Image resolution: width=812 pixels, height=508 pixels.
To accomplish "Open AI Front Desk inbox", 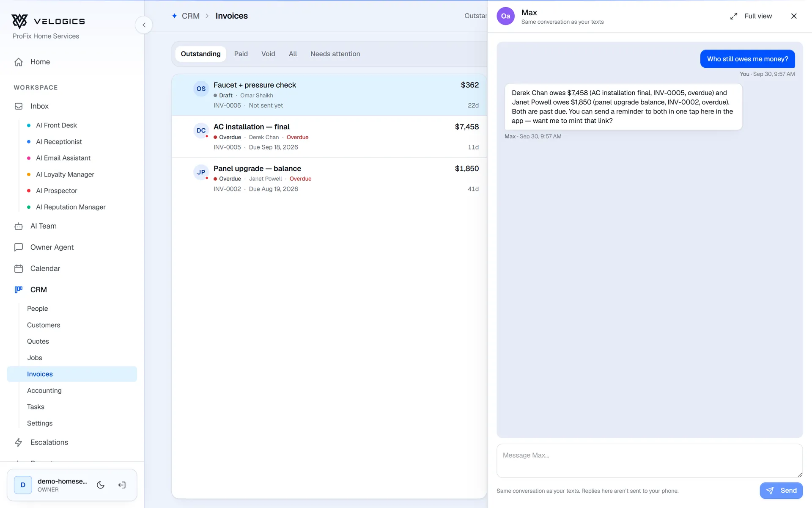I will click(x=56, y=125).
